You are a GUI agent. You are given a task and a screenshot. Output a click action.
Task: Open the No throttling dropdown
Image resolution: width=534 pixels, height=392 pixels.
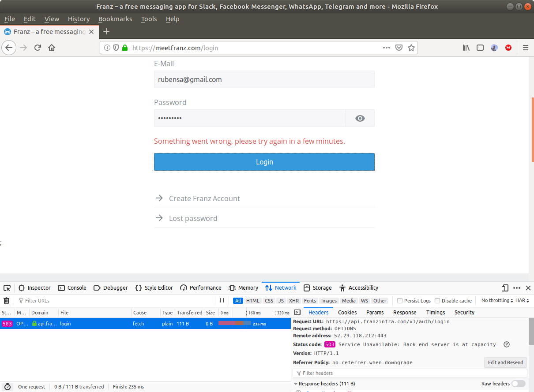pos(498,300)
